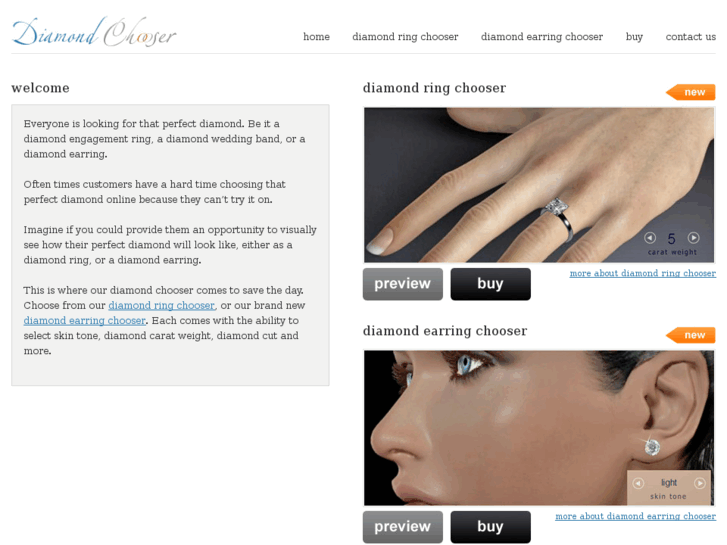Select next skin tone arrow

[x=700, y=483]
